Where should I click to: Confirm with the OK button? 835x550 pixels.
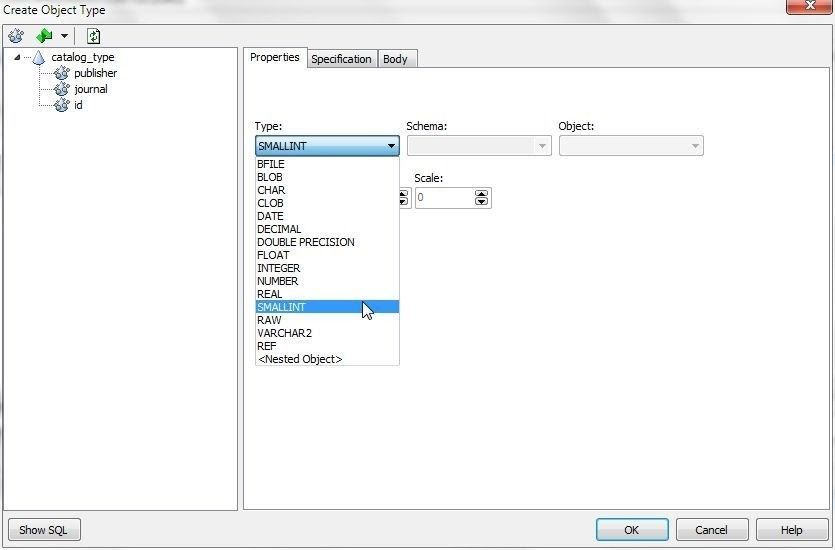point(632,530)
